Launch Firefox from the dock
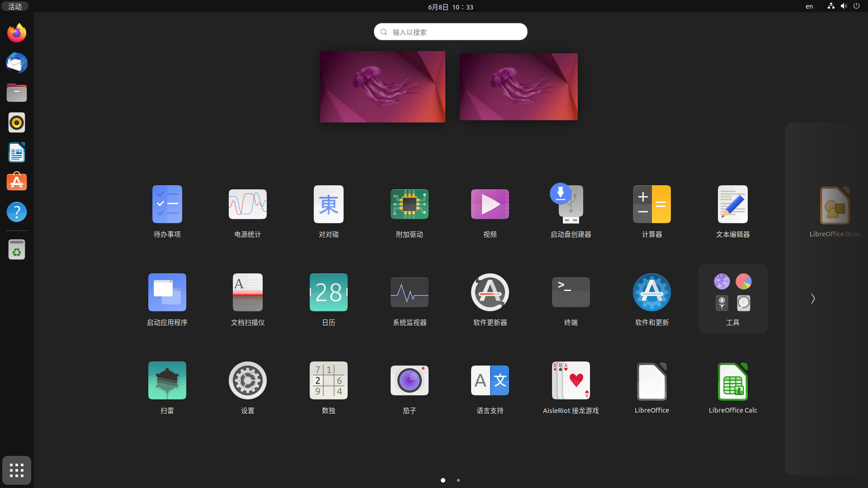 [x=16, y=33]
